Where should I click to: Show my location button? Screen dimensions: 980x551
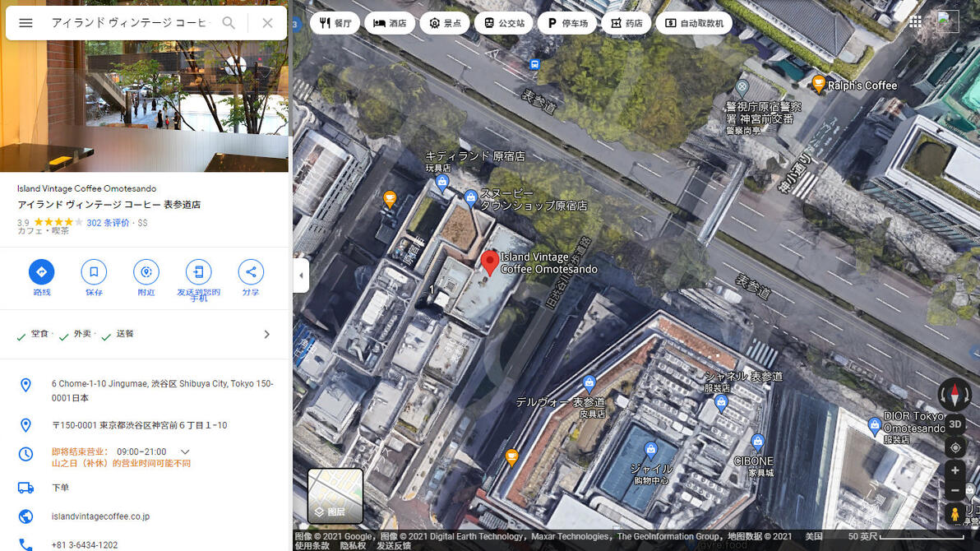[955, 448]
